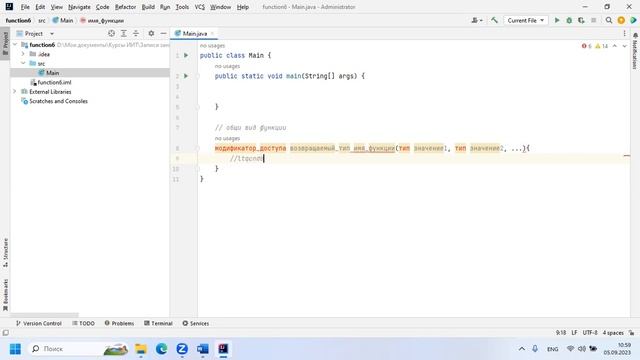Open VCS menu
This screenshot has height=360, width=640.
[x=200, y=7]
